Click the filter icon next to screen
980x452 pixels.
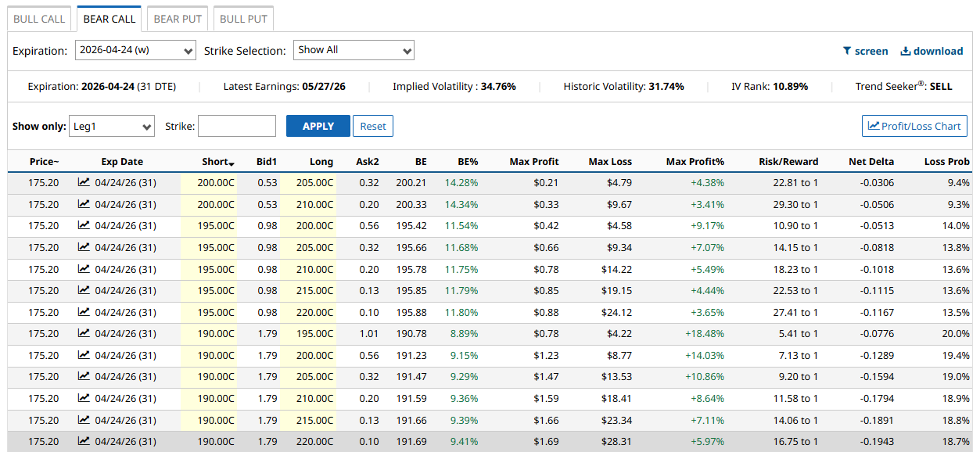(846, 51)
